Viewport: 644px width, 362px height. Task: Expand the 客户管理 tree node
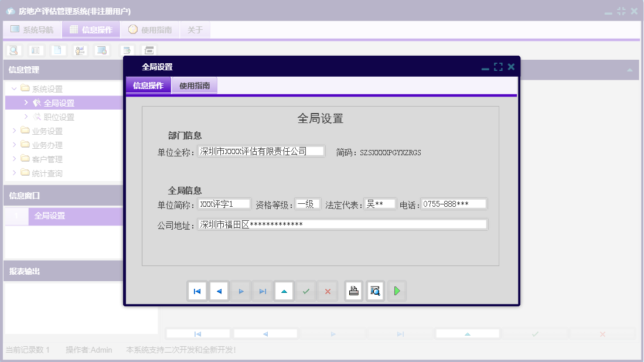tap(13, 159)
